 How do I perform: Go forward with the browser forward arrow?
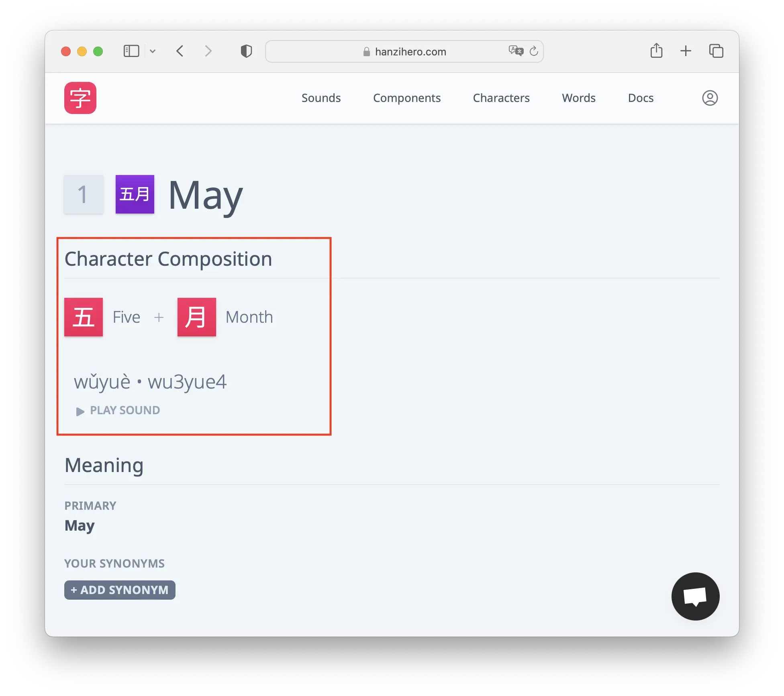tap(208, 51)
